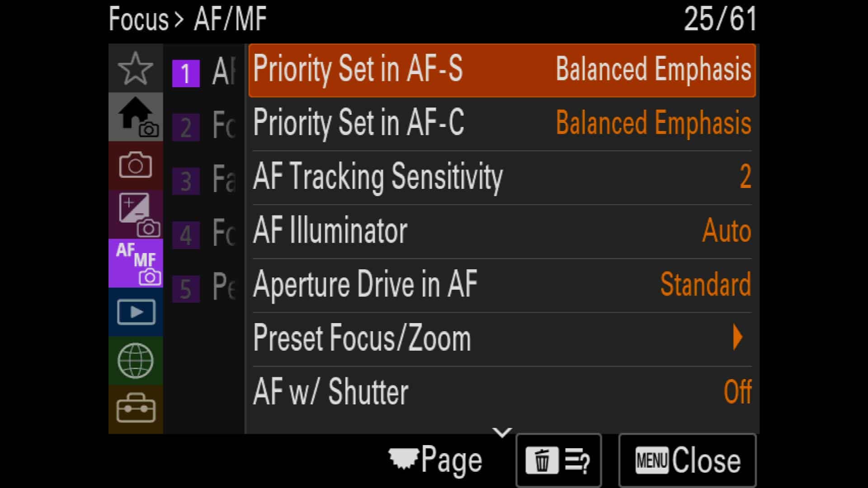Open the My Menu star tab

(x=136, y=69)
